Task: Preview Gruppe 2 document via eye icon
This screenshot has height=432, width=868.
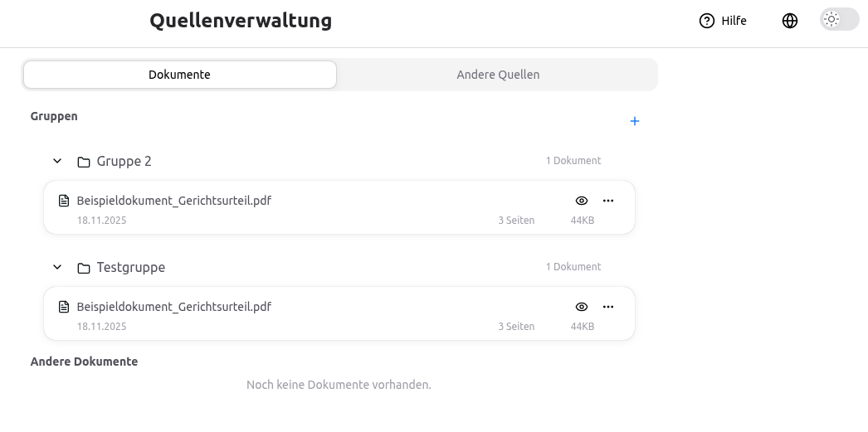Action: tap(582, 201)
